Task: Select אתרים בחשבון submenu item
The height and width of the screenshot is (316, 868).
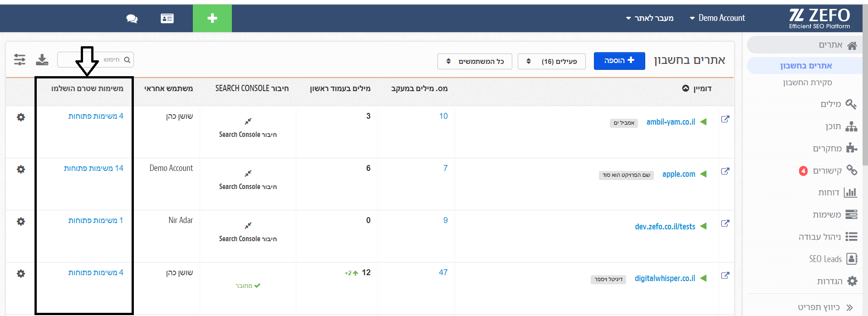Action: (805, 66)
